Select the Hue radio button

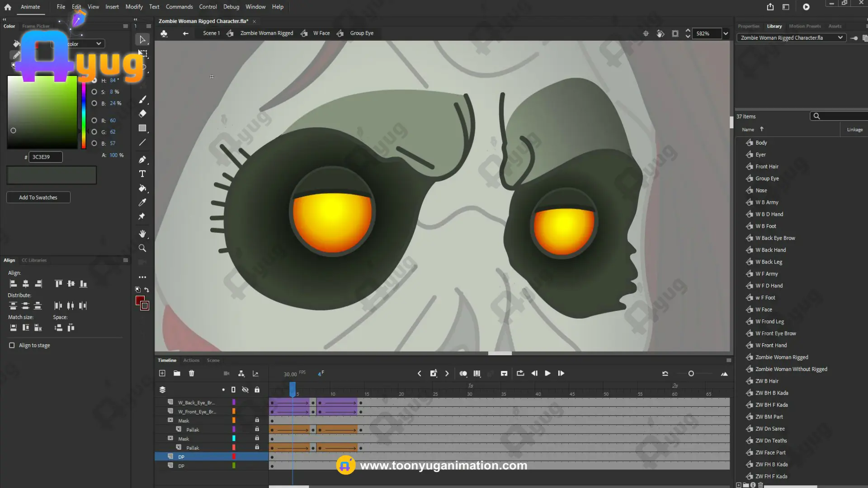tap(94, 80)
